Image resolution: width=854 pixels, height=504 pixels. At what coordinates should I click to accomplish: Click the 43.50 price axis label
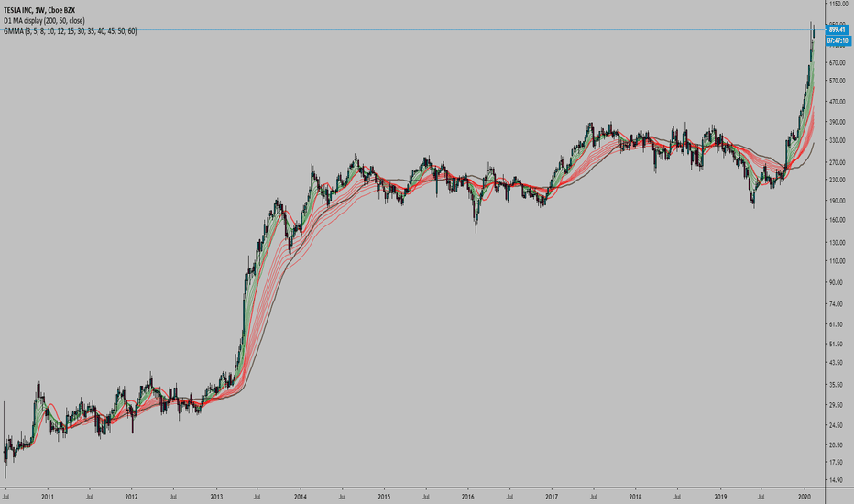[x=836, y=362]
